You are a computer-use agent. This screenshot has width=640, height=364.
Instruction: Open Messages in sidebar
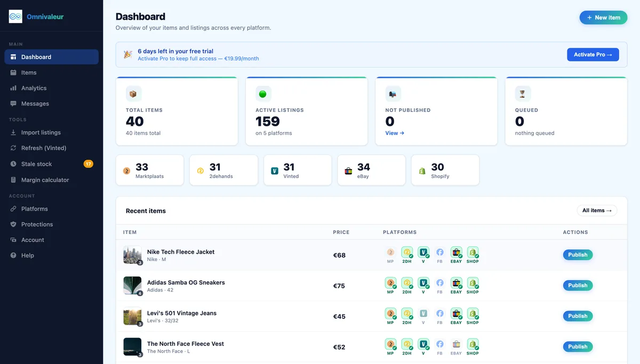click(51, 103)
